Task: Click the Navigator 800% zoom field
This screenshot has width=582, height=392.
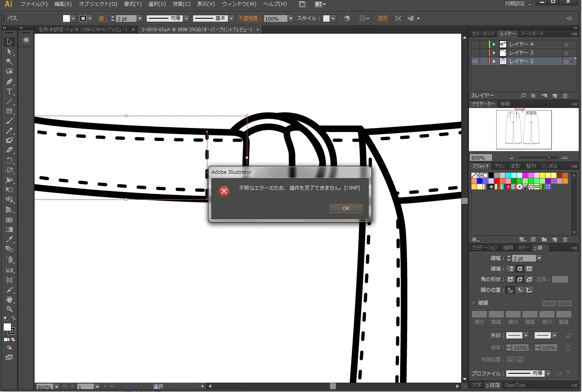Action: pyautogui.click(x=481, y=158)
